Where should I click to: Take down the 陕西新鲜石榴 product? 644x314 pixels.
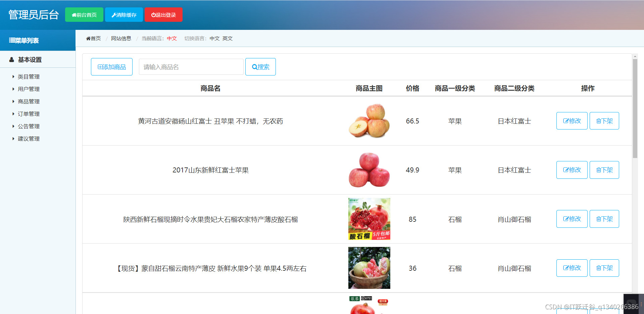click(604, 219)
